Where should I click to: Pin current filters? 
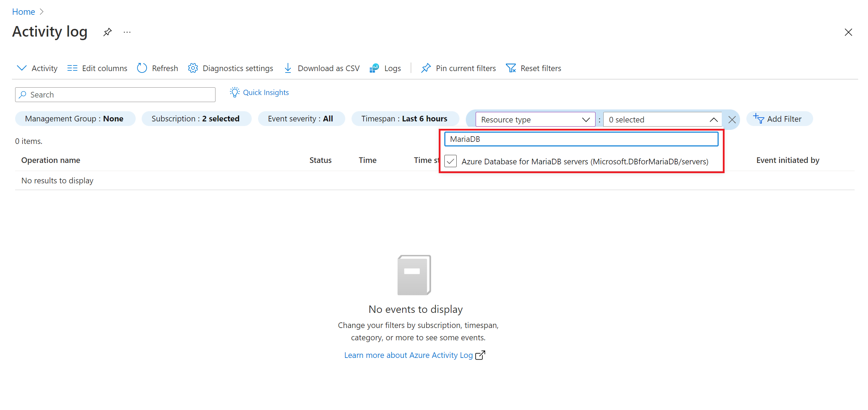pyautogui.click(x=458, y=68)
